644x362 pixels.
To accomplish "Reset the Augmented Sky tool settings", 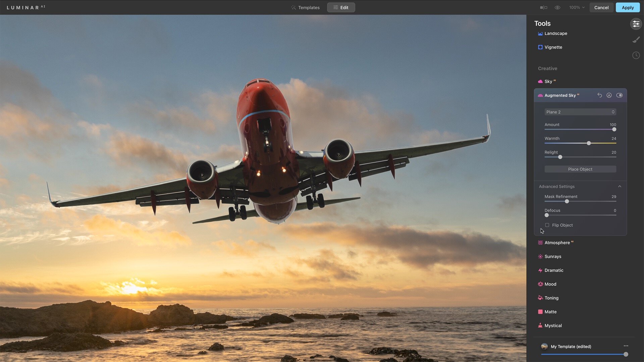I will 599,95.
